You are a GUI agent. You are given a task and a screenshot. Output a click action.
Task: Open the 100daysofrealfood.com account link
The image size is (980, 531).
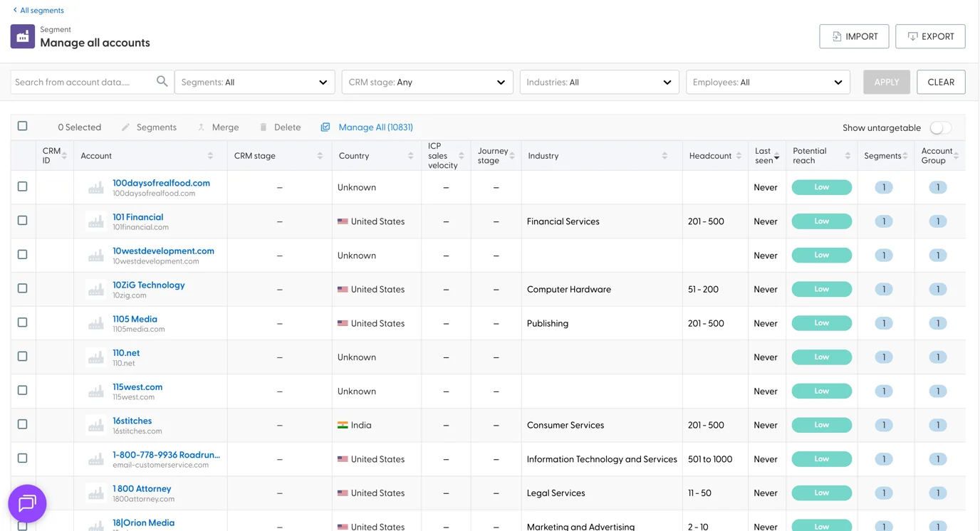click(x=161, y=183)
